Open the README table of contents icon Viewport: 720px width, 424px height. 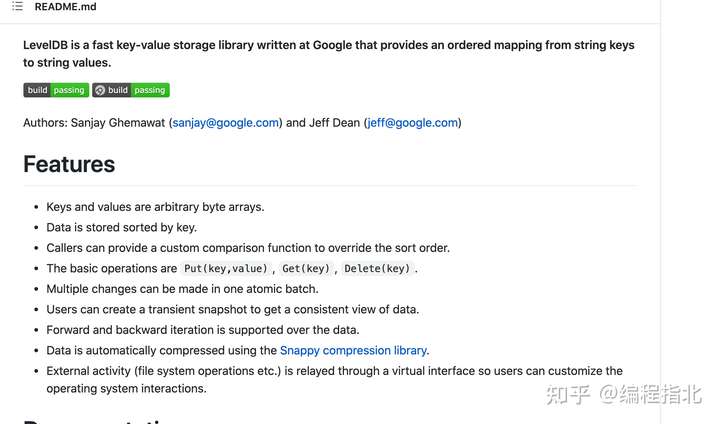tap(17, 6)
